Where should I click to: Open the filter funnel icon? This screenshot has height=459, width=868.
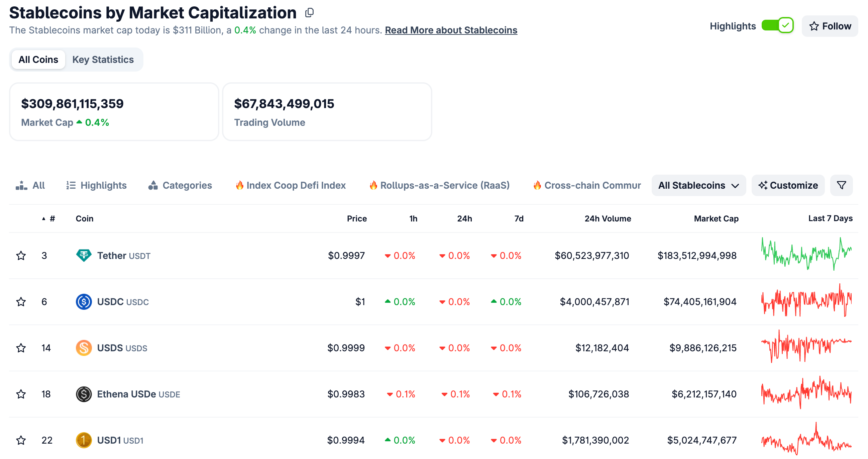point(841,185)
